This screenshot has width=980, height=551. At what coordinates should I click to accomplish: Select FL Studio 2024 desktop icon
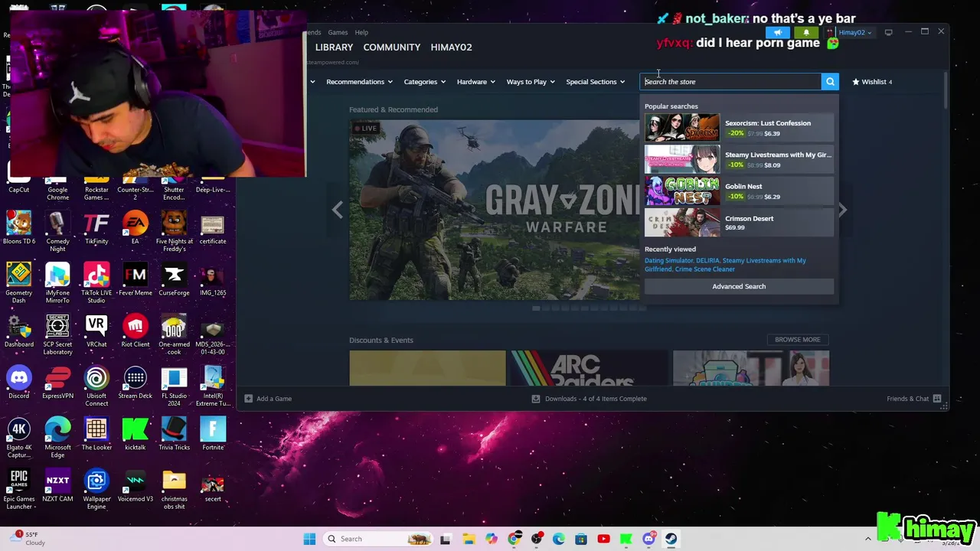pos(174,386)
